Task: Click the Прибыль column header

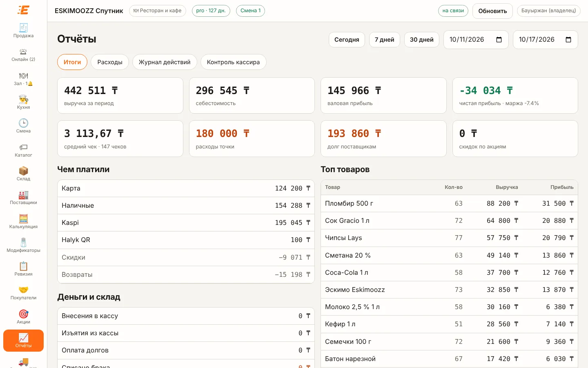Action: coord(562,187)
